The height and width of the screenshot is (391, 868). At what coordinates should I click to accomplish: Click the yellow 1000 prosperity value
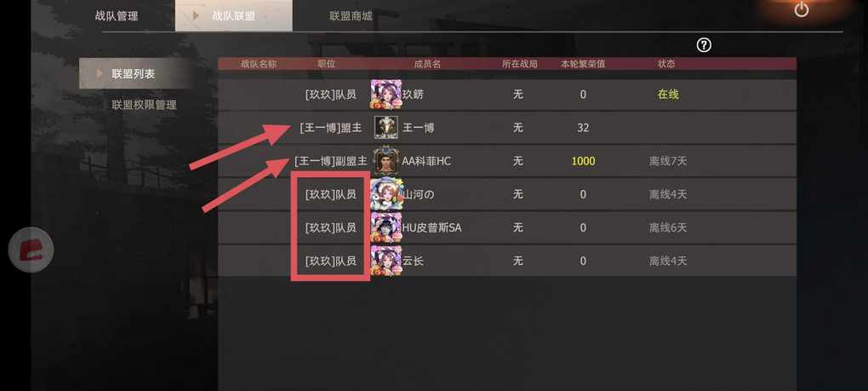click(583, 161)
